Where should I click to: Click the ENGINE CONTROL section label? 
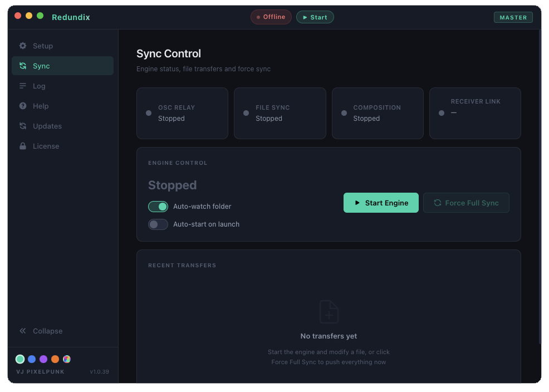[178, 163]
